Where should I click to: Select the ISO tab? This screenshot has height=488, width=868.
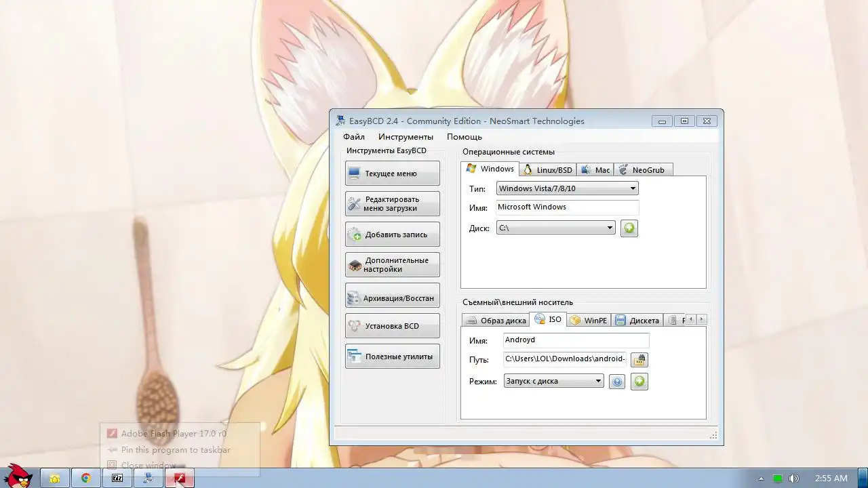548,319
